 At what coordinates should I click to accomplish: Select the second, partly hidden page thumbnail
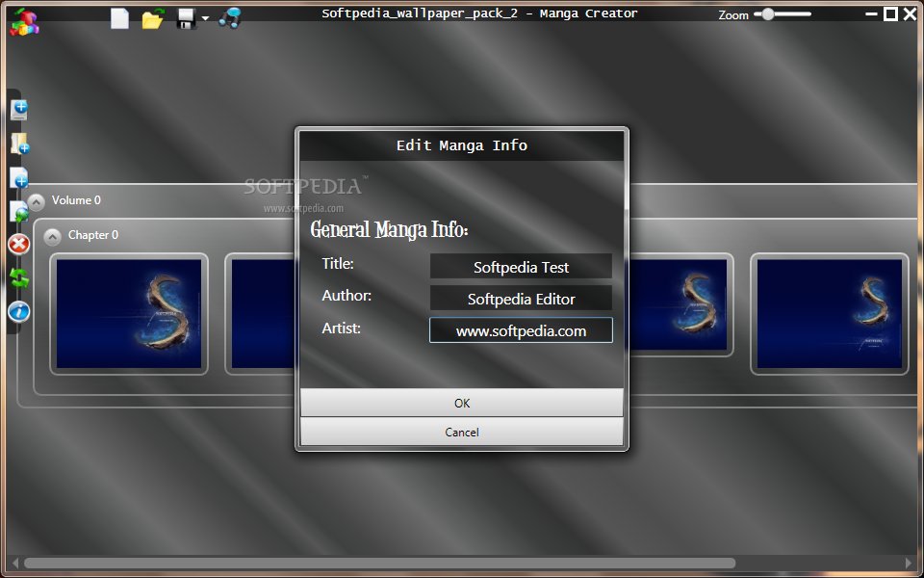click(260, 314)
